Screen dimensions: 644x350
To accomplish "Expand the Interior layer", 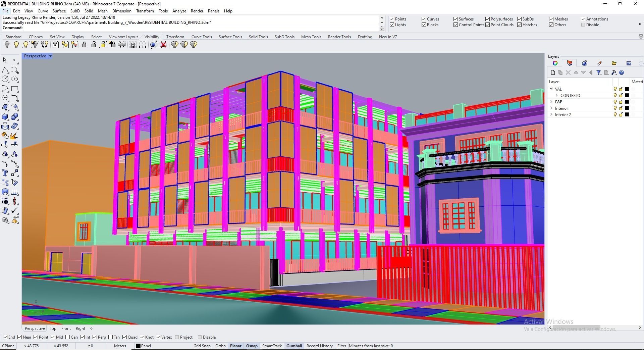I will click(551, 108).
